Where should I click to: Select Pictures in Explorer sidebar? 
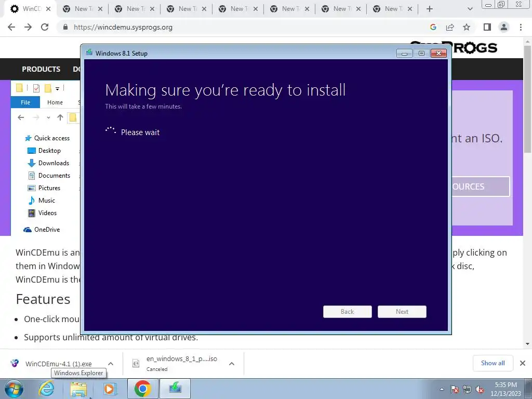click(x=44, y=188)
